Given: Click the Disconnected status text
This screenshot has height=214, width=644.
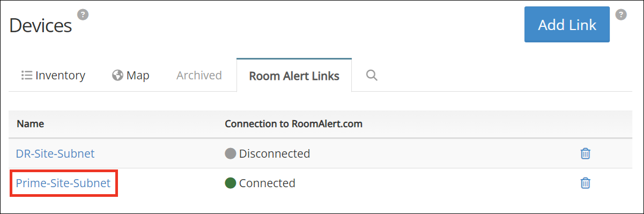Looking at the screenshot, I should click(x=275, y=153).
